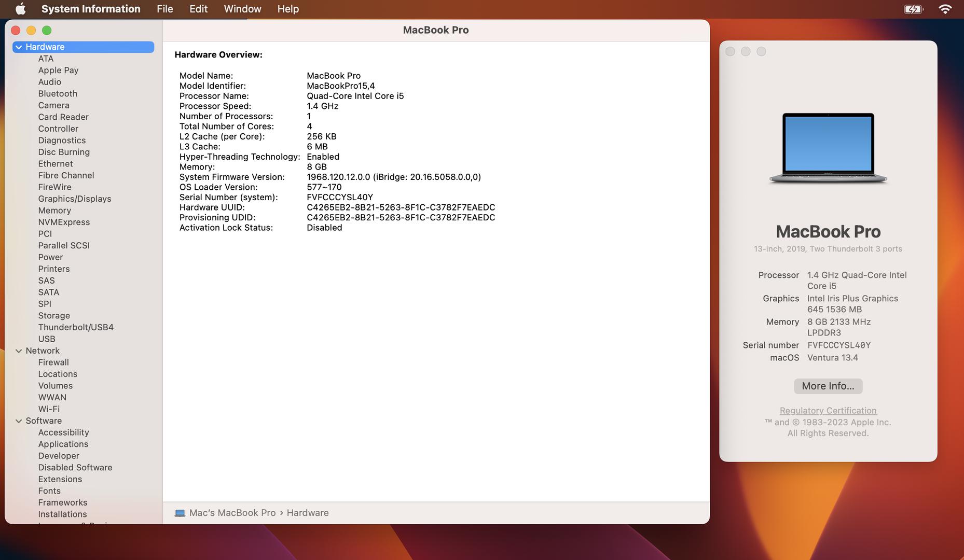Open the System Information app menu
The image size is (964, 560).
[91, 9]
